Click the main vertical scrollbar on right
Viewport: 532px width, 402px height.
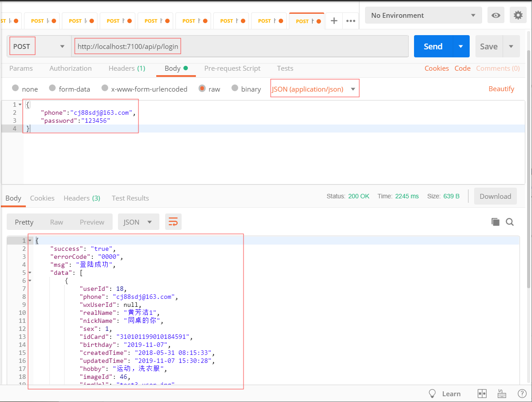[529, 169]
